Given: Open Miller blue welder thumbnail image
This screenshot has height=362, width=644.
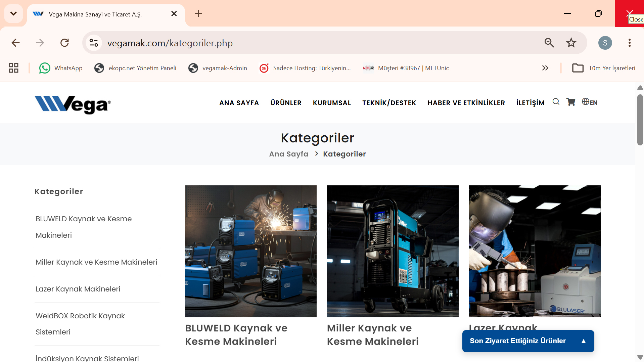Looking at the screenshot, I should pyautogui.click(x=393, y=251).
